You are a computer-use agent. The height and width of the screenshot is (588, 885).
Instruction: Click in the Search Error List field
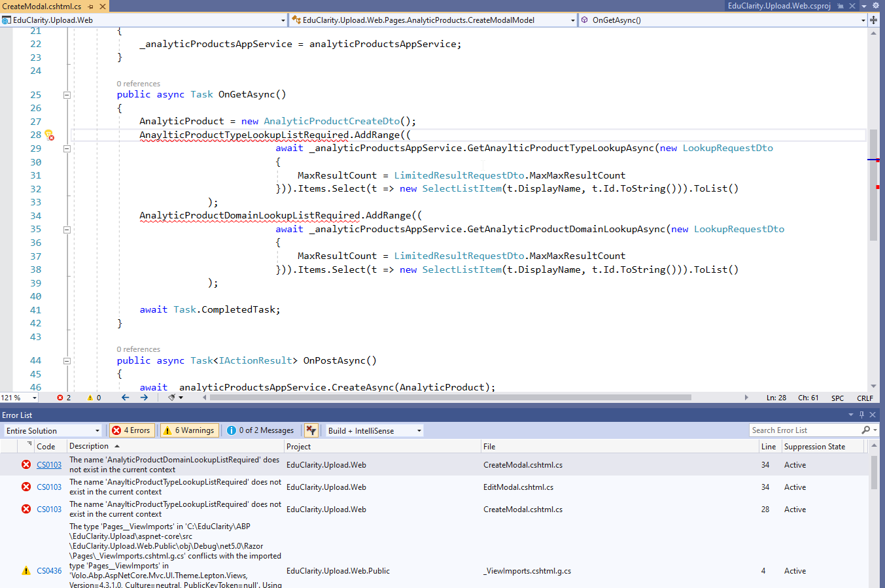[x=805, y=430]
